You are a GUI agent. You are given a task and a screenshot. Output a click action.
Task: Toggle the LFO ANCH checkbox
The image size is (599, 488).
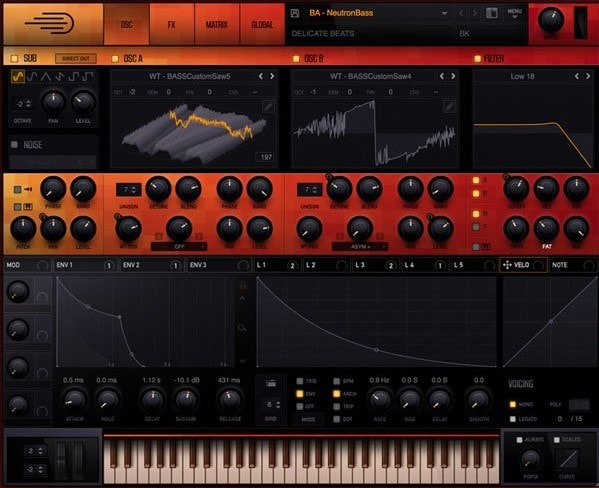click(x=337, y=394)
